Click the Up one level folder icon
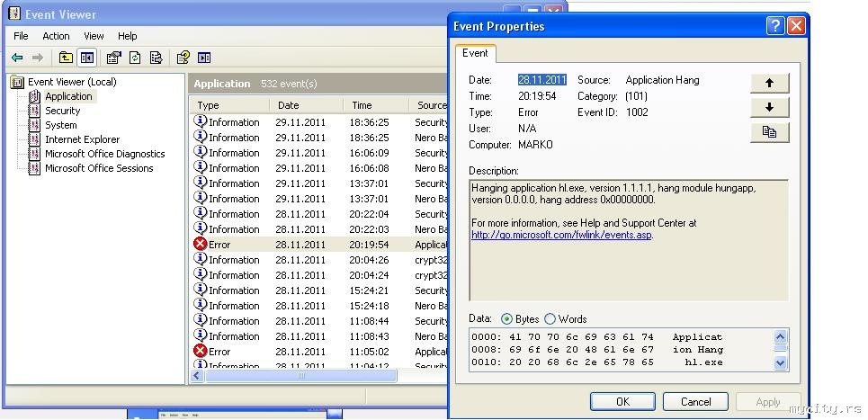The width and height of the screenshot is (868, 420). pos(66,58)
